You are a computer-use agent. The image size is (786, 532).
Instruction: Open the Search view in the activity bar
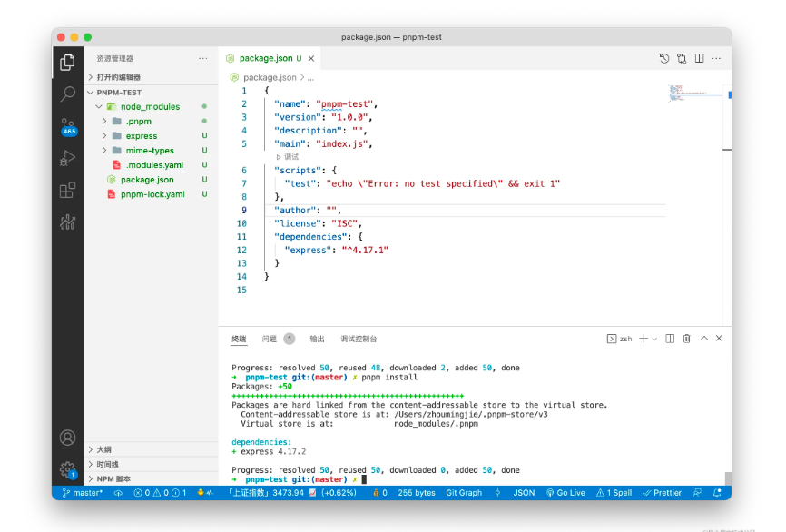point(67,94)
